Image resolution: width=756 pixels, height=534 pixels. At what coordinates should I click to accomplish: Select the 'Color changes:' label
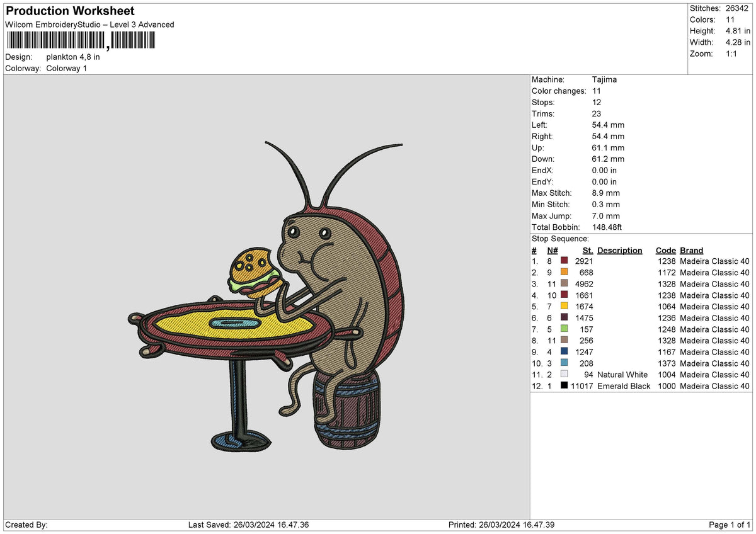559,91
